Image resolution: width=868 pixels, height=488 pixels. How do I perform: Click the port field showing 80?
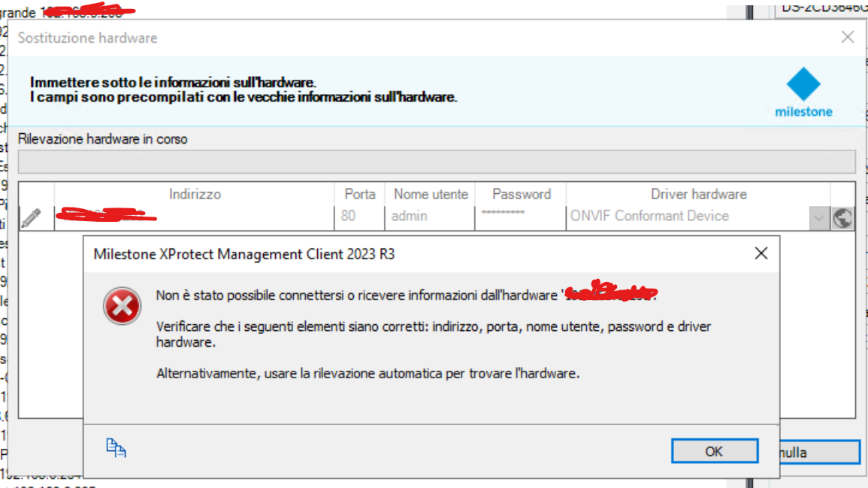click(358, 217)
